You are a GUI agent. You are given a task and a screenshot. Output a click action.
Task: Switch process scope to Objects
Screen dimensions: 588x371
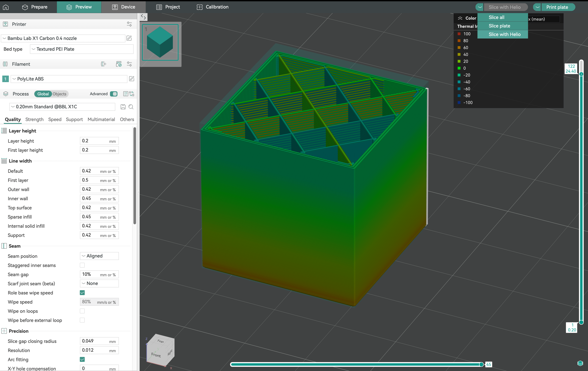pos(59,94)
